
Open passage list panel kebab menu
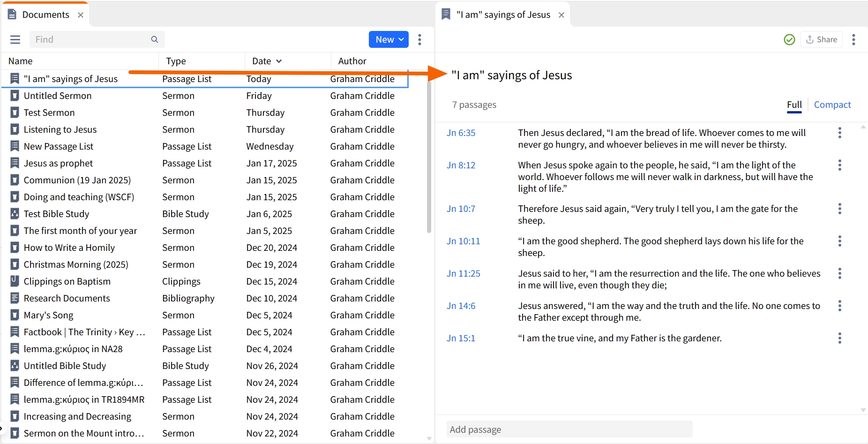click(x=853, y=39)
